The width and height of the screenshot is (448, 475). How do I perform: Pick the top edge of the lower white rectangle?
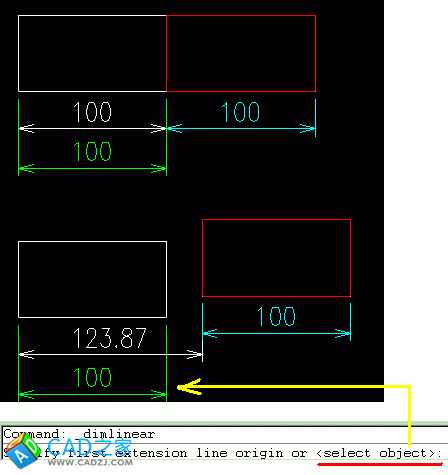coord(92,242)
